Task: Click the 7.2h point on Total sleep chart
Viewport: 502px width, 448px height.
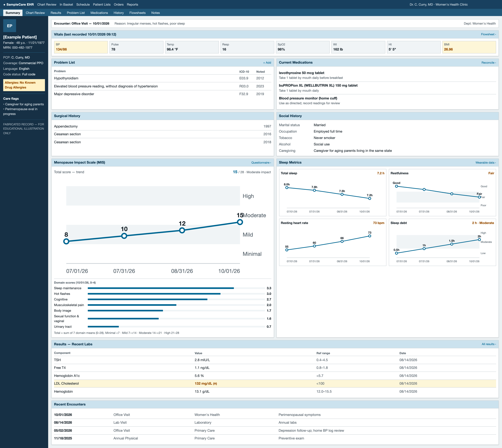Action: (369, 198)
